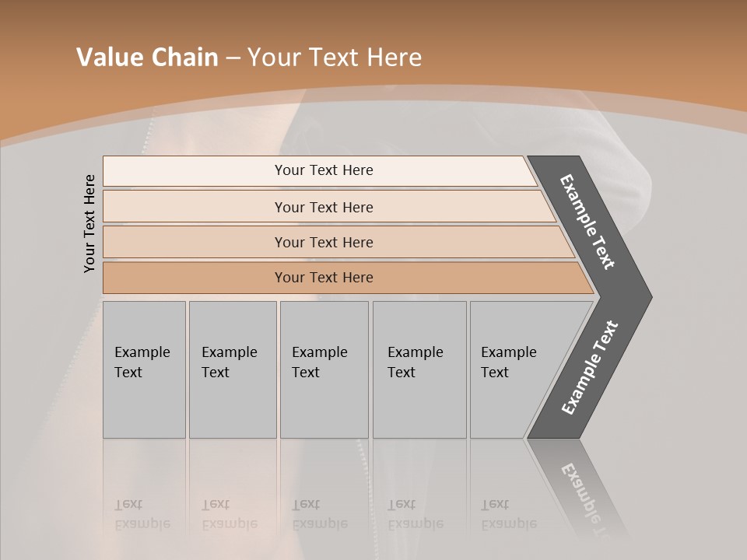
Task: Select the leftmost gray "Example Text" box
Action: click(144, 369)
